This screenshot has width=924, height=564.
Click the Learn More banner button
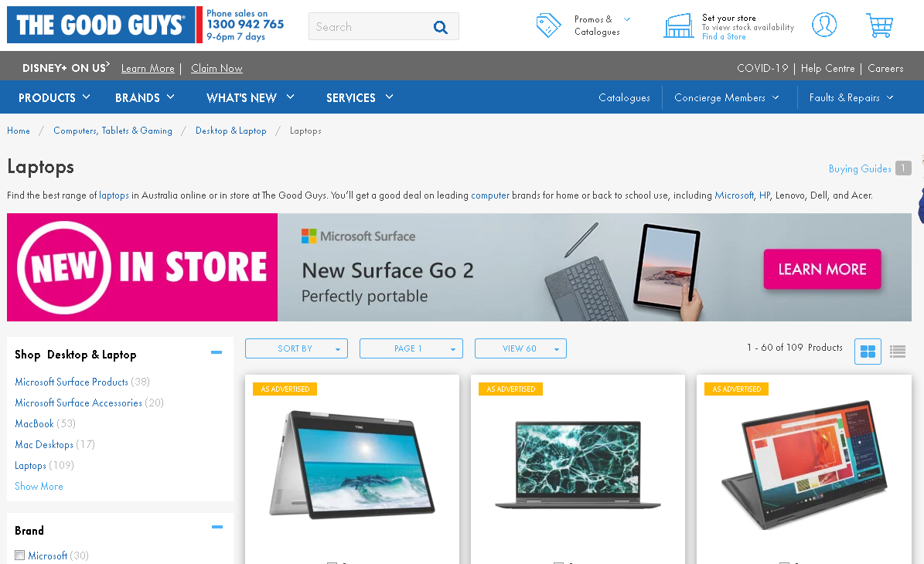tap(822, 269)
